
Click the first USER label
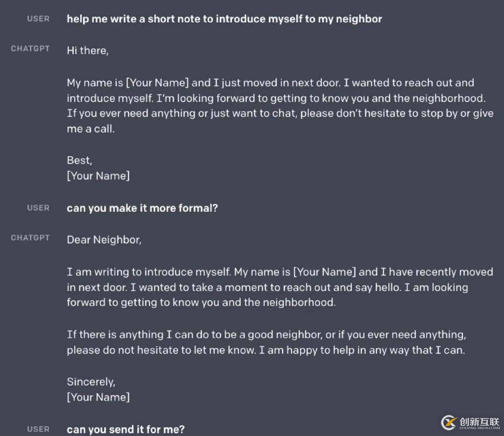38,19
